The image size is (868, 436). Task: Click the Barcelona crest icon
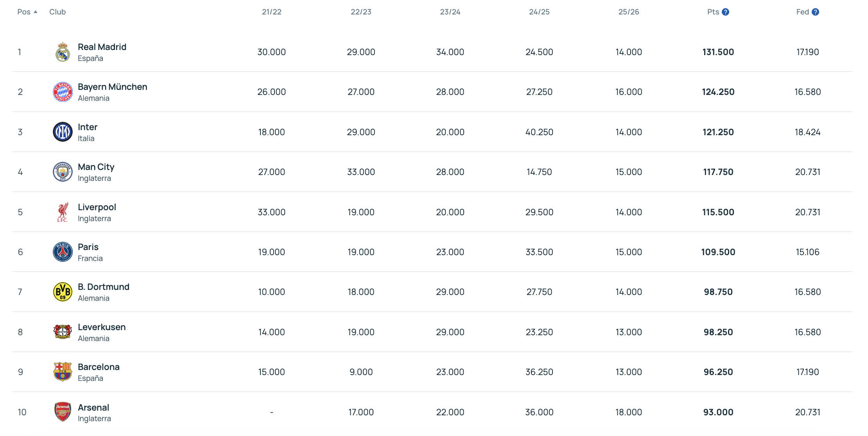pos(63,372)
